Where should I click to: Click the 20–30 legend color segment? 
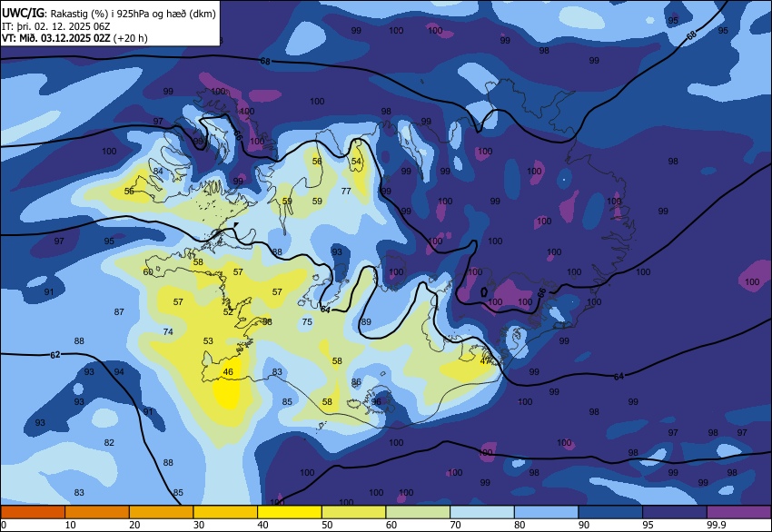click(161, 512)
